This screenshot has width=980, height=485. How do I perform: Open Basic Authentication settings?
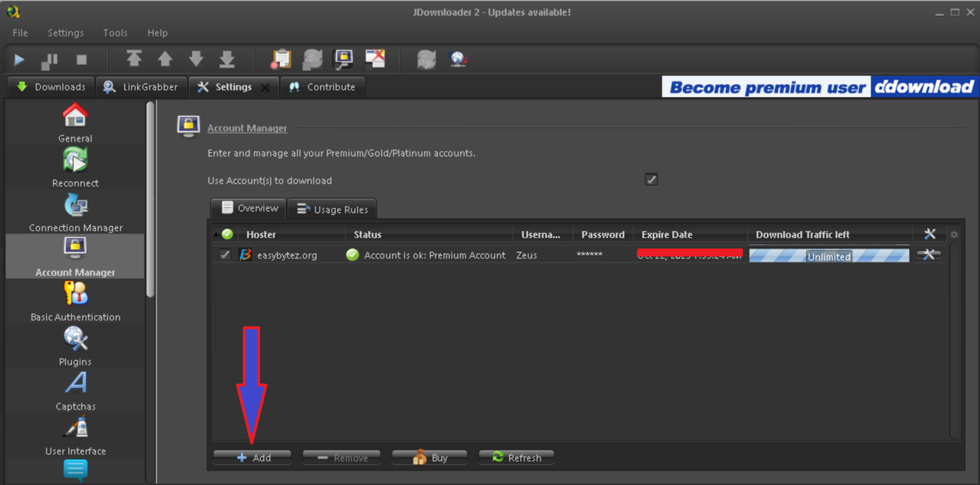pyautogui.click(x=75, y=301)
